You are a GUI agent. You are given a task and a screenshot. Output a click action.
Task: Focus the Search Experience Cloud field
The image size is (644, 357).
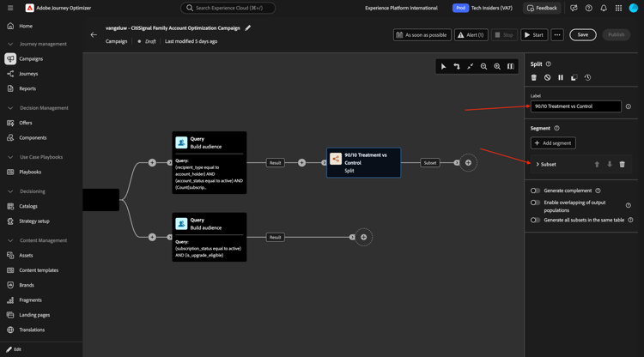[228, 8]
